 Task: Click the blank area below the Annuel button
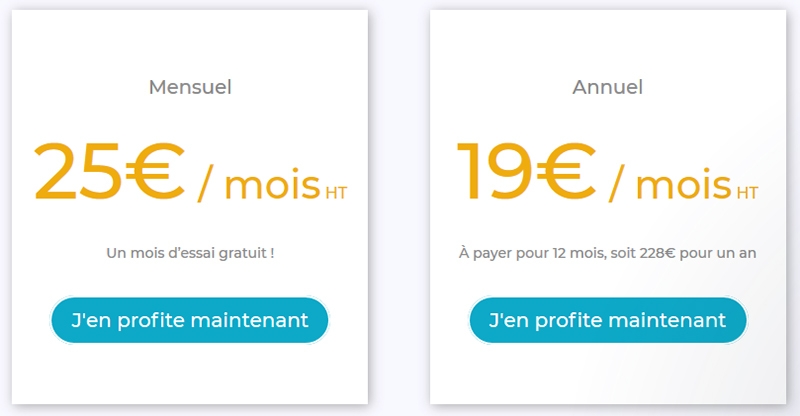click(x=608, y=374)
